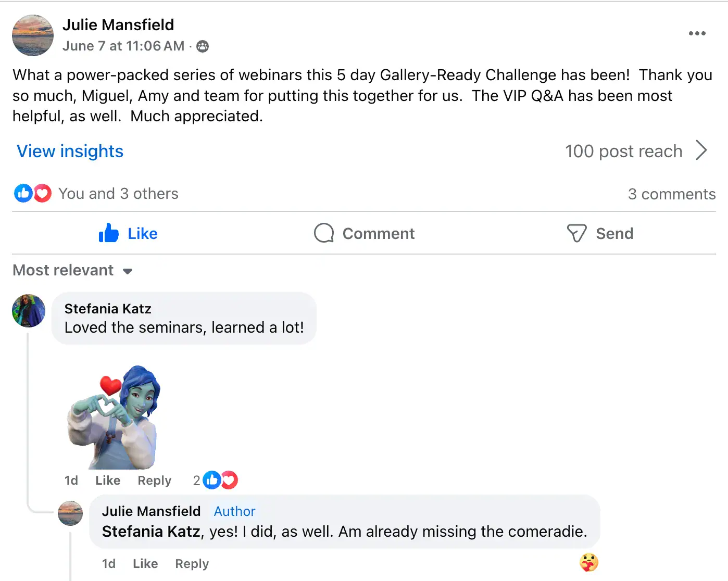
Task: Expand post reach details chevron
Action: [x=701, y=151]
